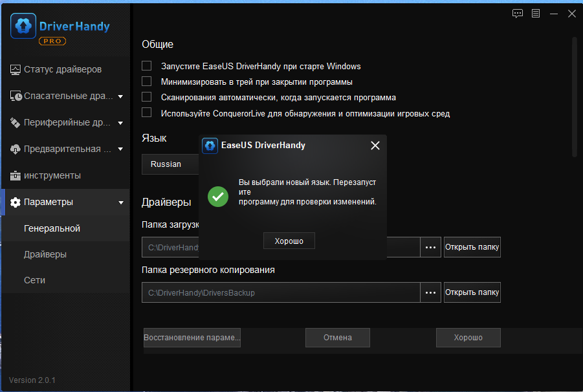Toggle the ConquerorLive game optimization checkbox
Screen dimensions: 583x392
pyautogui.click(x=146, y=113)
